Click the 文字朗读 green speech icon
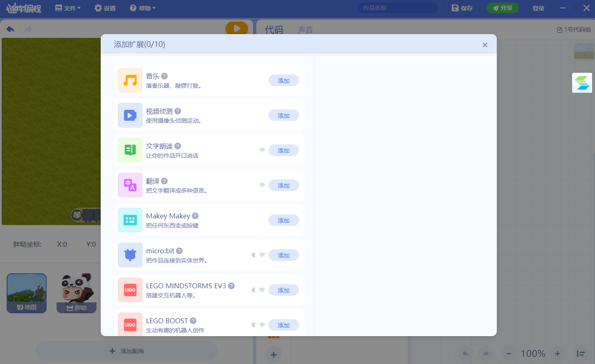595x364 pixels. pyautogui.click(x=130, y=150)
